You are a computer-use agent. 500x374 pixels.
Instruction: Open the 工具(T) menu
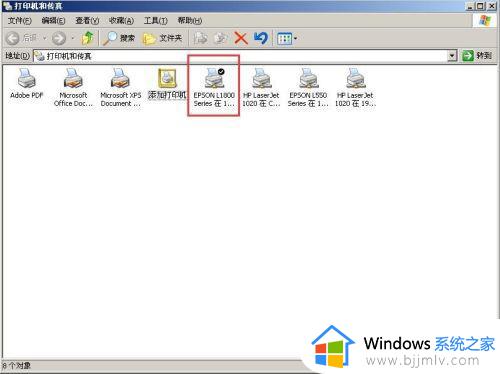point(155,21)
